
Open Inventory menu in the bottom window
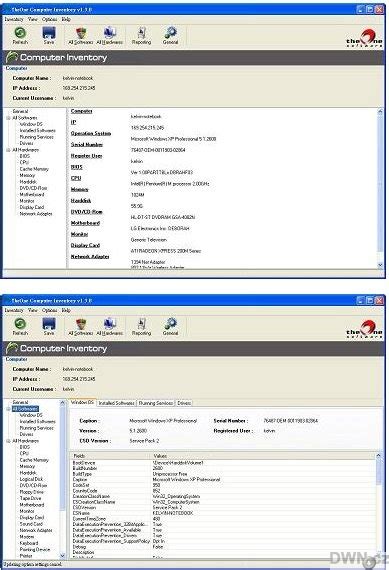pyautogui.click(x=14, y=310)
